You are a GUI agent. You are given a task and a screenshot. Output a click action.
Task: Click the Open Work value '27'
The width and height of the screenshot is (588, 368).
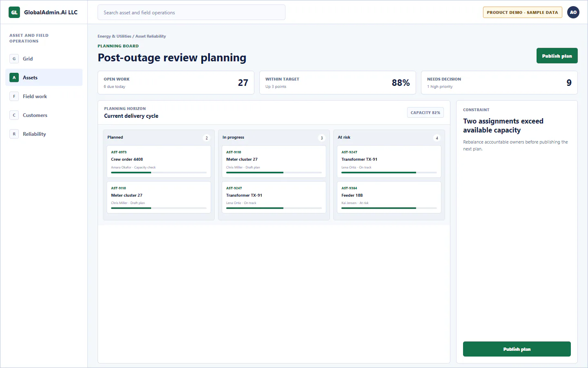coord(243,83)
